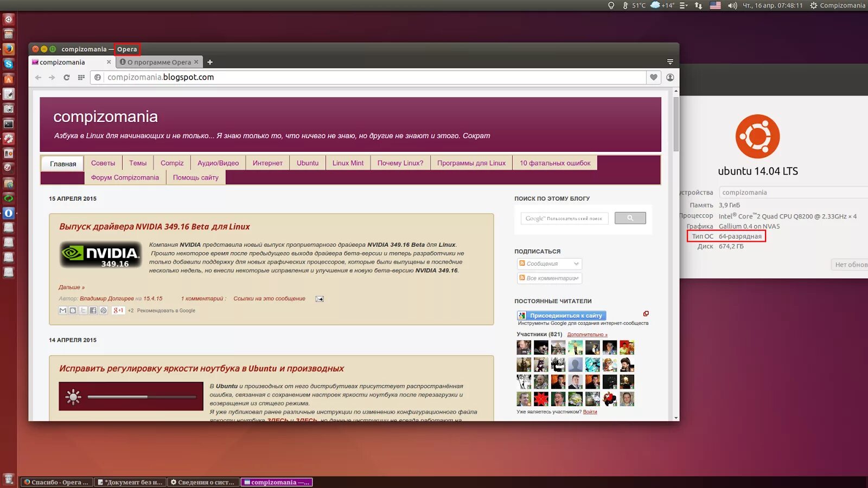Open the 'Compiz' menu item
The width and height of the screenshot is (868, 488).
click(x=172, y=163)
